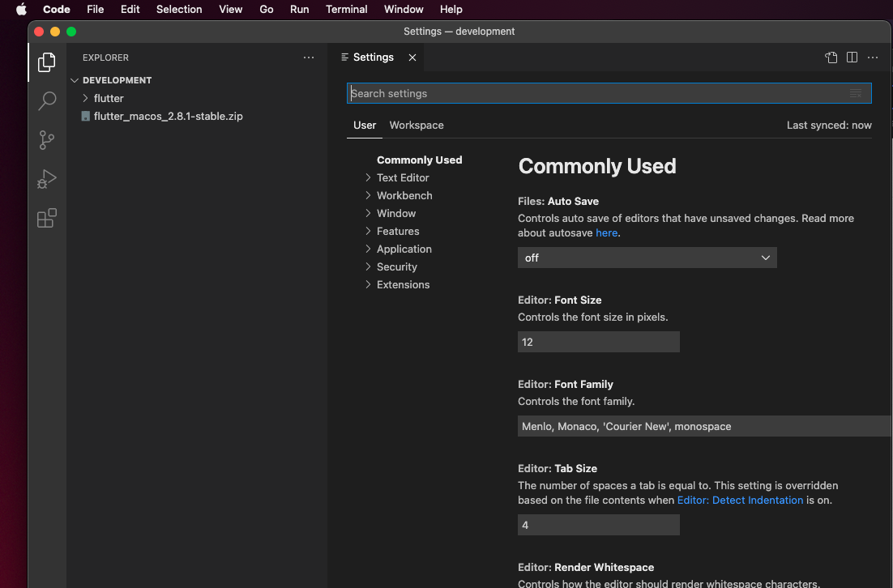Open the Apple menu
The image size is (893, 588).
click(x=21, y=9)
